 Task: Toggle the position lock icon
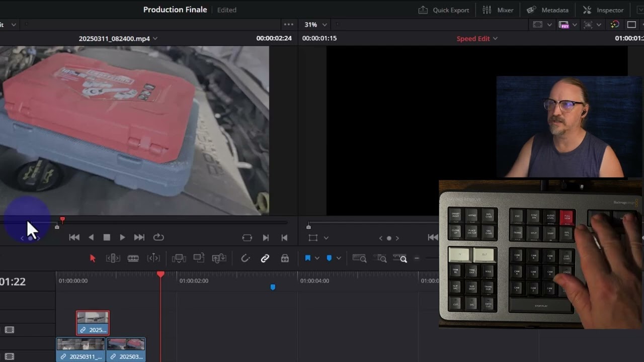click(x=285, y=258)
